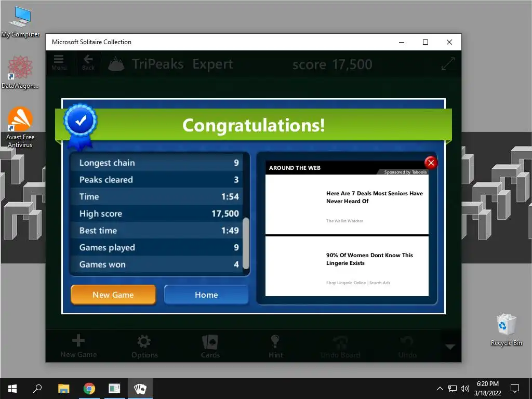Toggle fullscreen with the diagonal arrows icon
Screen dimensions: 532x399
[448, 64]
